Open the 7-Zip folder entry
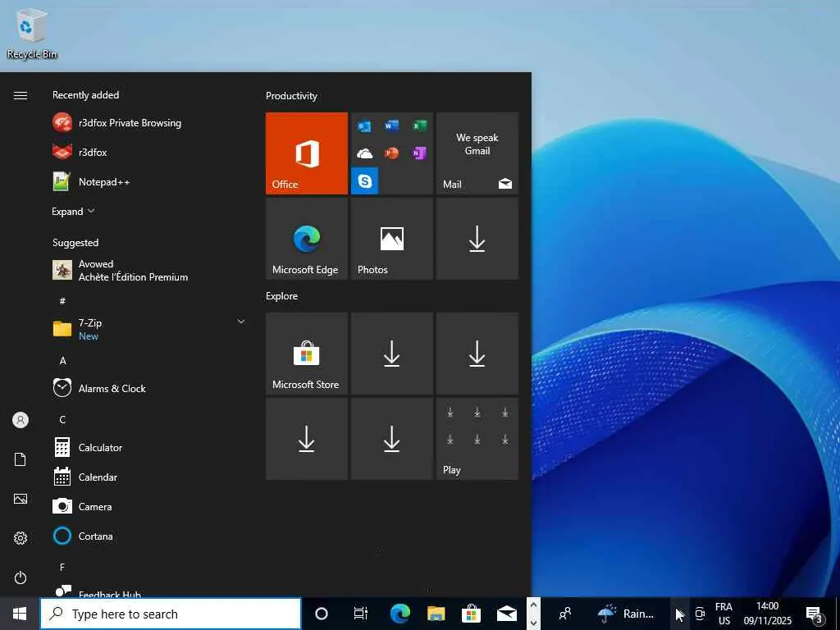 click(149, 329)
